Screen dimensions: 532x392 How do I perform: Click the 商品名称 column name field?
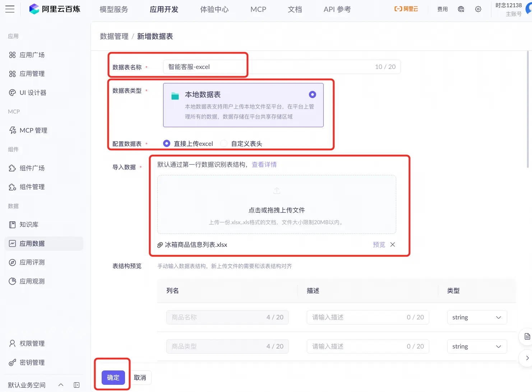click(227, 317)
